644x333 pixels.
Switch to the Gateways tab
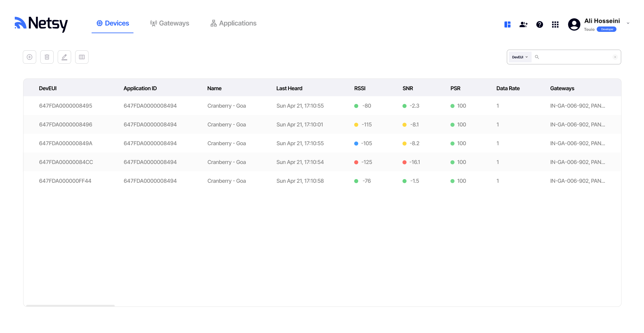click(170, 23)
